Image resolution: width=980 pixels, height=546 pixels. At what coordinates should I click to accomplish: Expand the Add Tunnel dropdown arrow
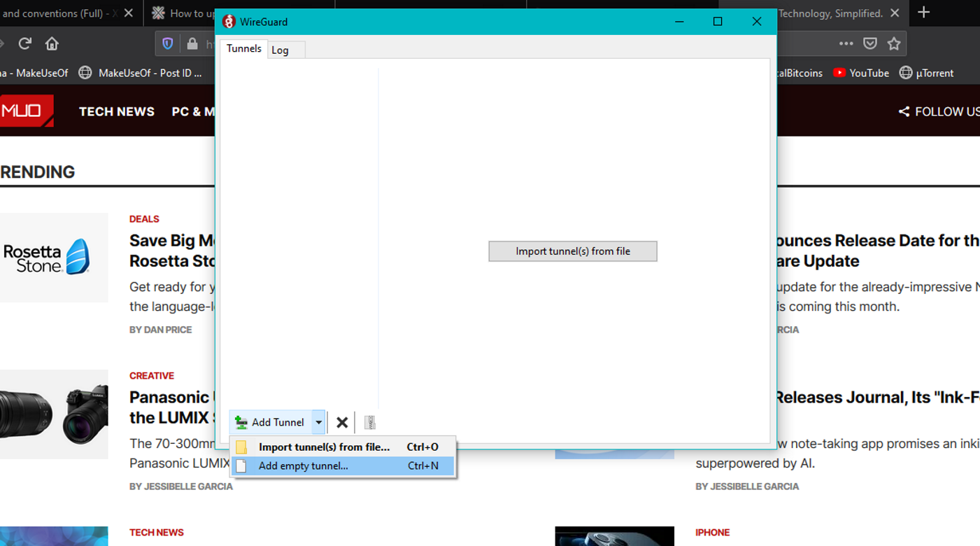pos(318,422)
